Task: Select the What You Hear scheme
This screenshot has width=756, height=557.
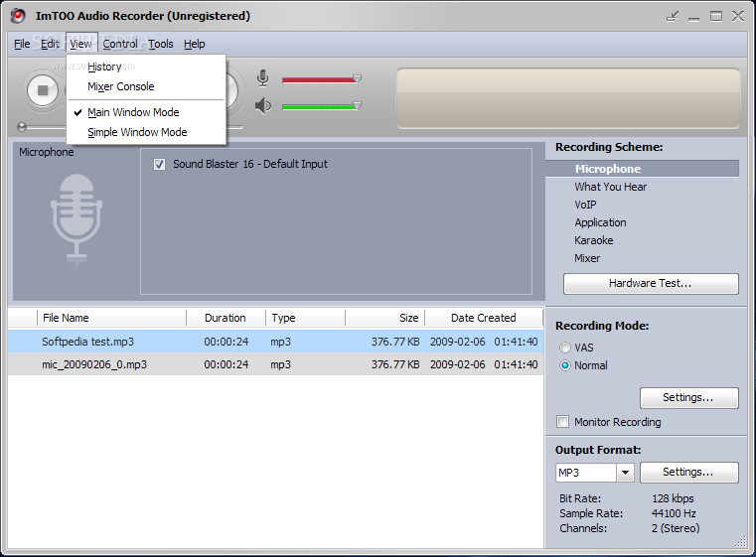Action: coord(610,187)
